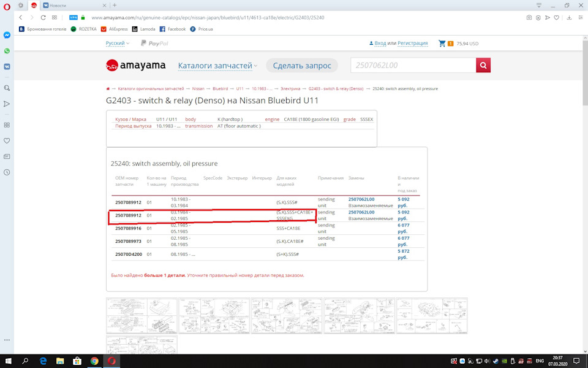Open the Bluebird breadcrumb
The image size is (588, 368).
220,88
